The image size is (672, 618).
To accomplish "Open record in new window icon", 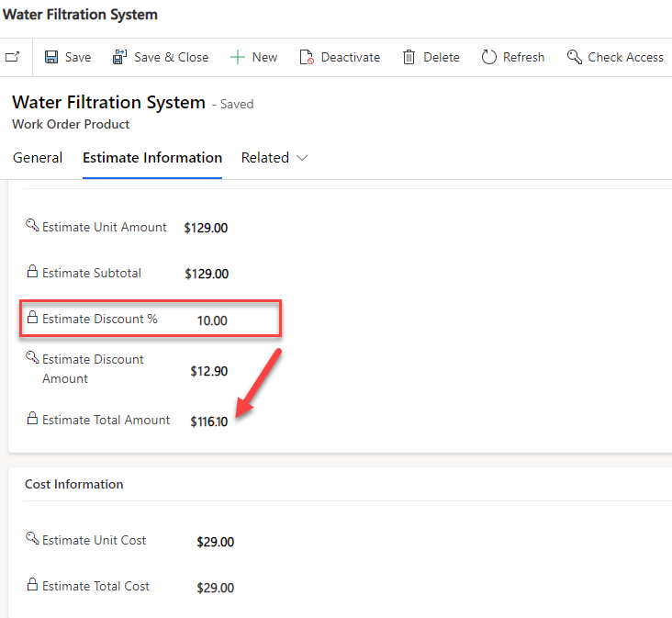I will coord(13,57).
